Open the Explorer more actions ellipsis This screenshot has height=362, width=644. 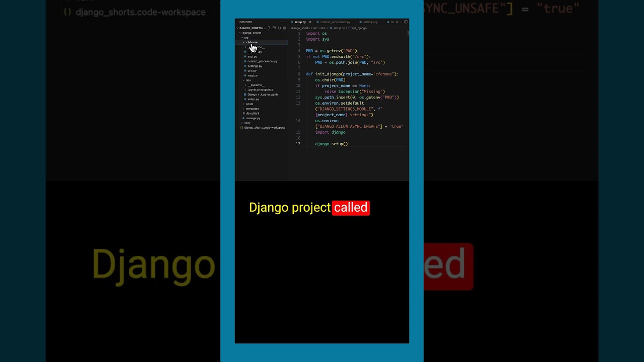pyautogui.click(x=283, y=22)
